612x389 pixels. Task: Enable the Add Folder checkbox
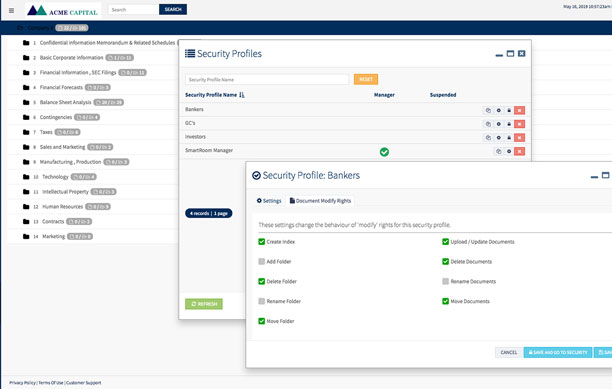(x=262, y=261)
